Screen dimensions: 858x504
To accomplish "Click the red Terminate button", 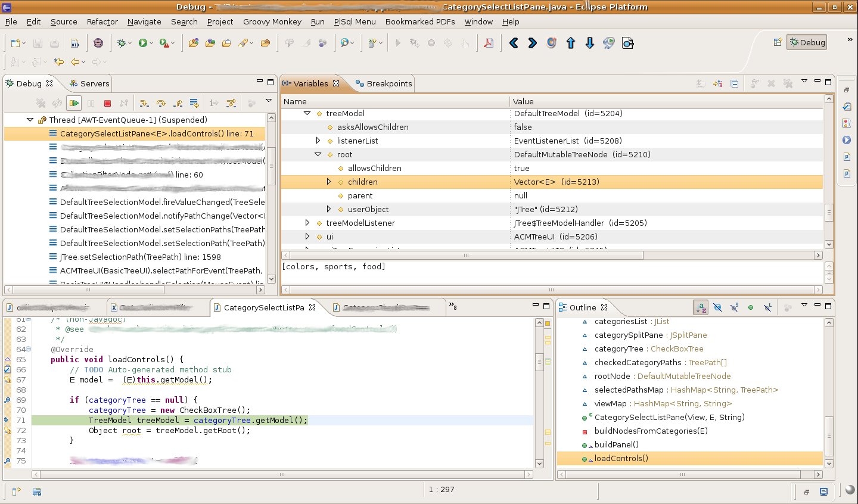I will pyautogui.click(x=107, y=103).
